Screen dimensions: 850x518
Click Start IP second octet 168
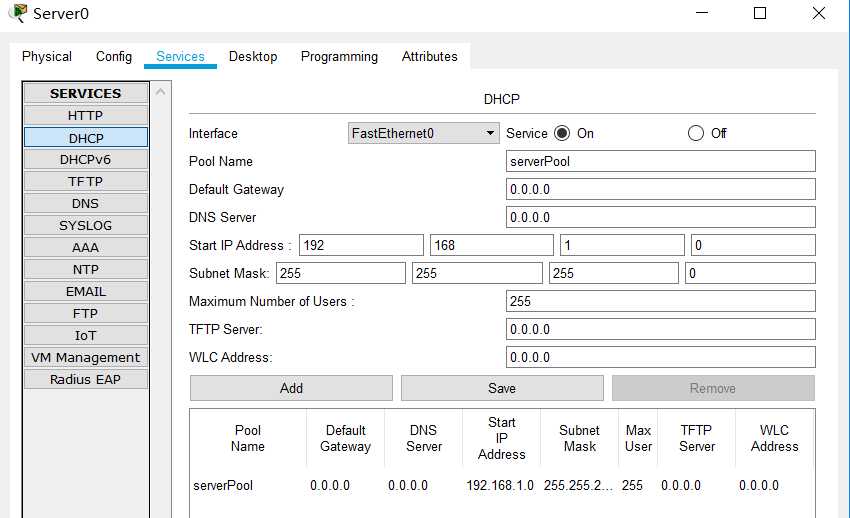(x=492, y=245)
